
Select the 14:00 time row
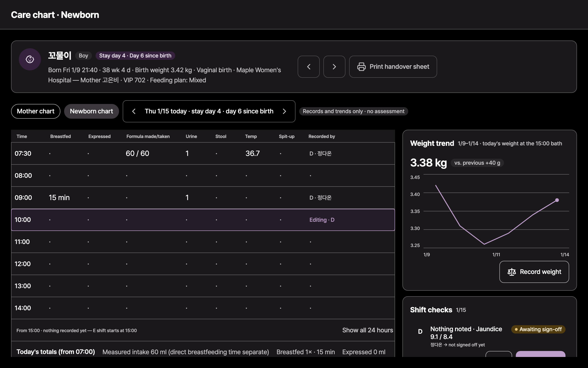203,308
